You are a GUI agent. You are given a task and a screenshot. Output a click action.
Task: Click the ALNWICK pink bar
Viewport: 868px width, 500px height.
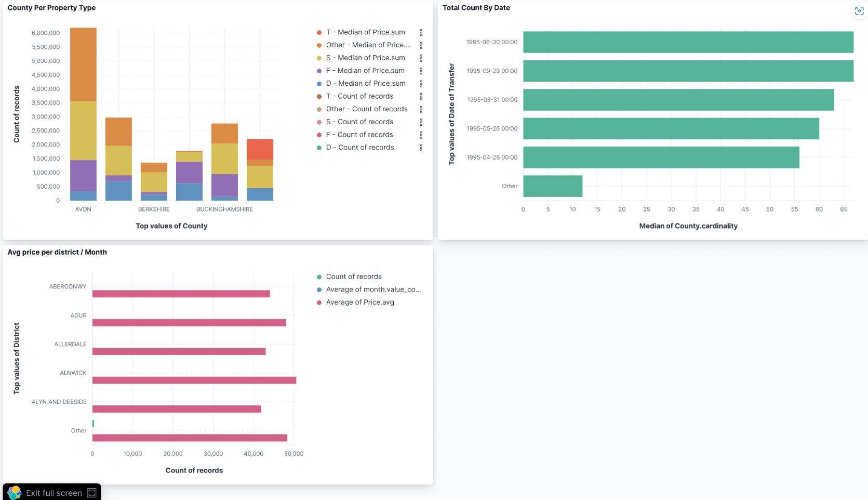tap(194, 380)
